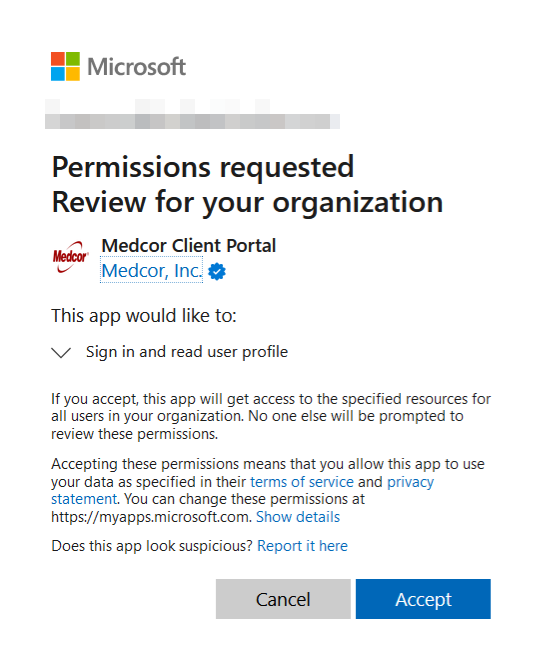Accept the requested permissions

click(423, 599)
